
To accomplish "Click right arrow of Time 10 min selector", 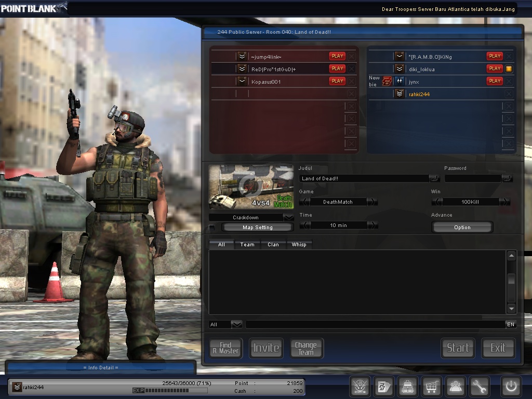I will click(x=373, y=225).
